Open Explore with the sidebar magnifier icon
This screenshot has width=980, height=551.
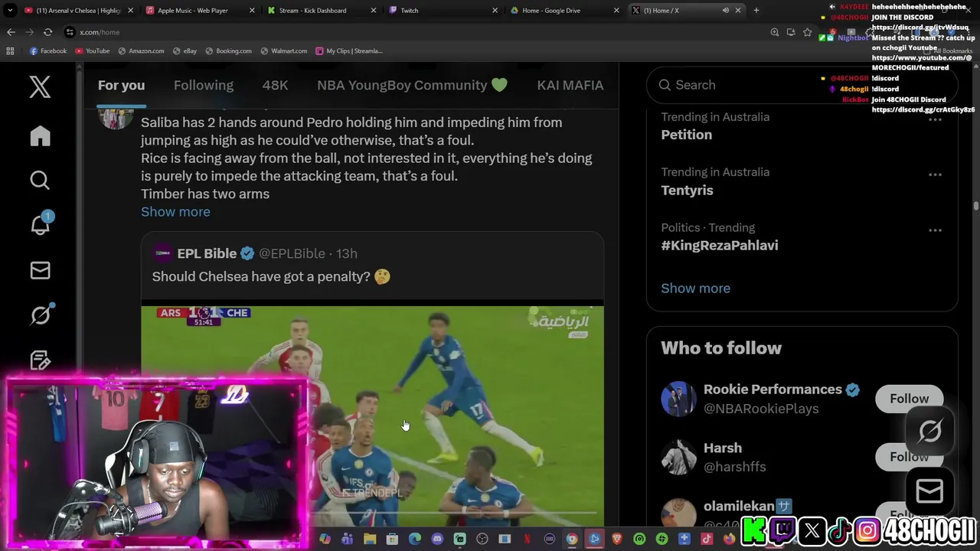pos(40,181)
